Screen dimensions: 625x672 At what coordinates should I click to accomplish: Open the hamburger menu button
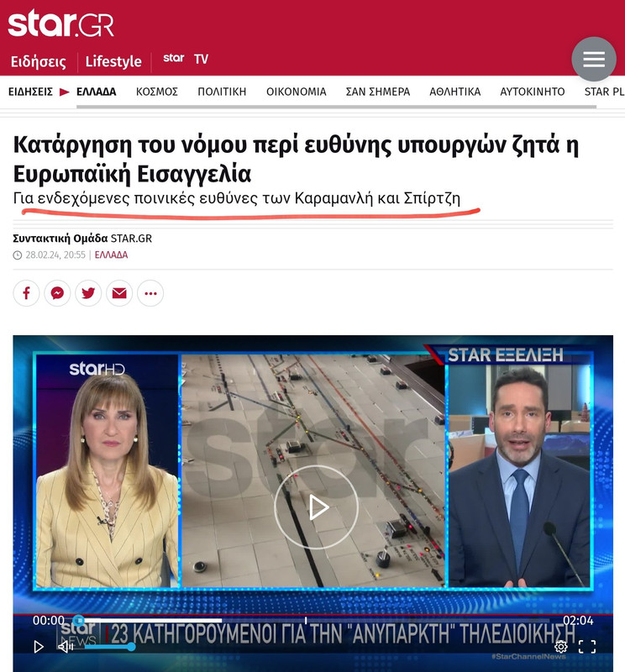pos(594,59)
